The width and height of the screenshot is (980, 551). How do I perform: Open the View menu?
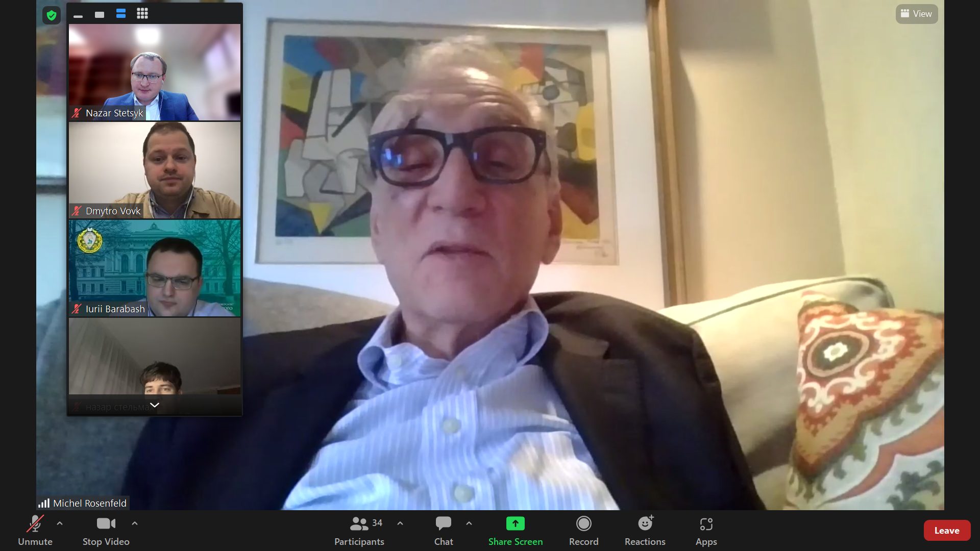pos(916,14)
